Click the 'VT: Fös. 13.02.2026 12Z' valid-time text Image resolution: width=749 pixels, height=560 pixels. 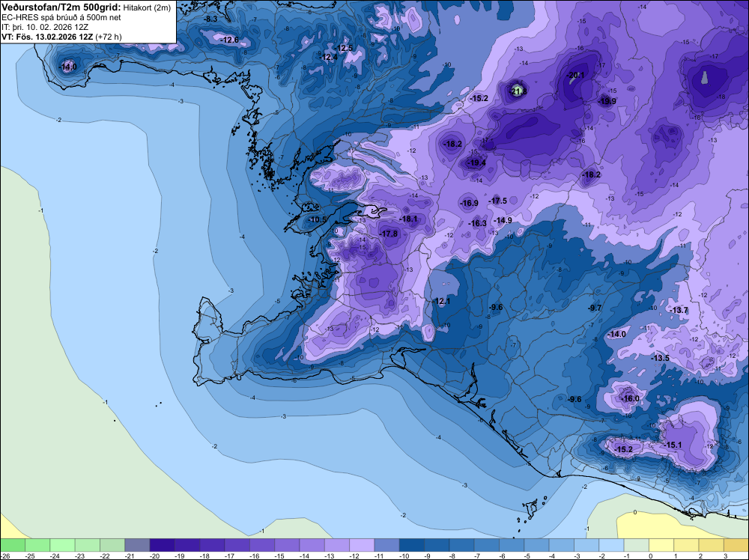47,37
